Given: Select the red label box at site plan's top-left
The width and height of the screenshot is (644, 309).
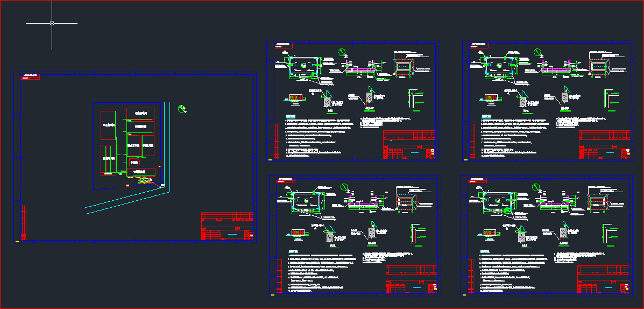Looking at the screenshot, I should click(30, 78).
